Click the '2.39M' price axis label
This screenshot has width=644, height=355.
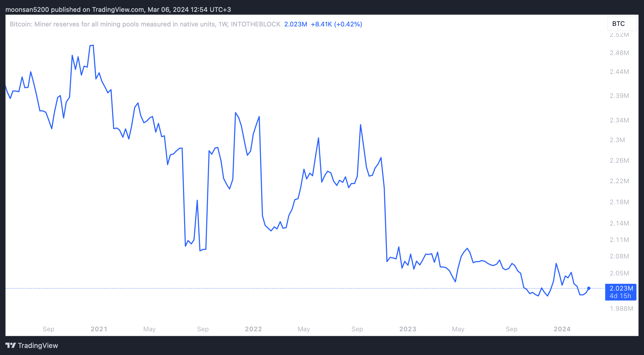(x=619, y=96)
